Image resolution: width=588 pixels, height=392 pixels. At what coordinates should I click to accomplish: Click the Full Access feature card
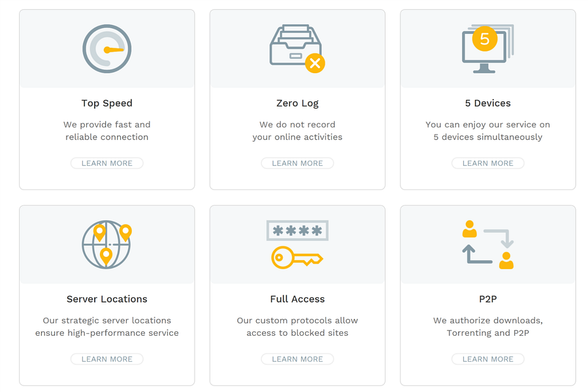pos(297,295)
